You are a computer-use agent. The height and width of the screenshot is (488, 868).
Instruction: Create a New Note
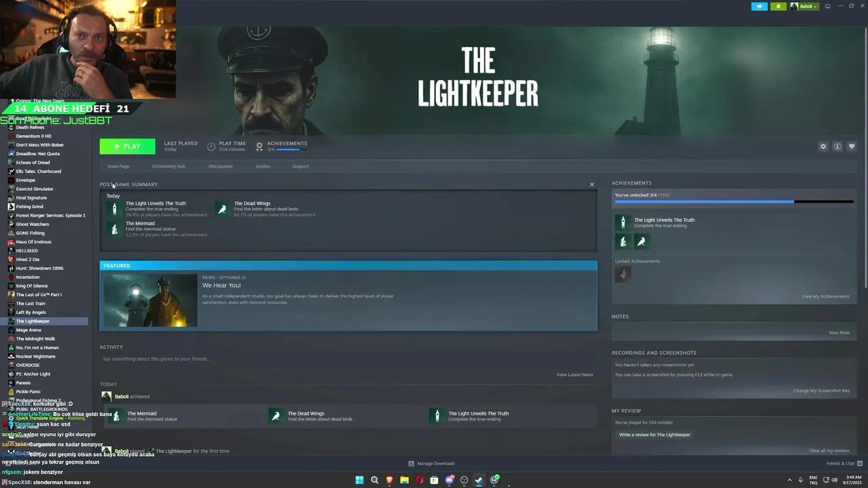point(839,333)
